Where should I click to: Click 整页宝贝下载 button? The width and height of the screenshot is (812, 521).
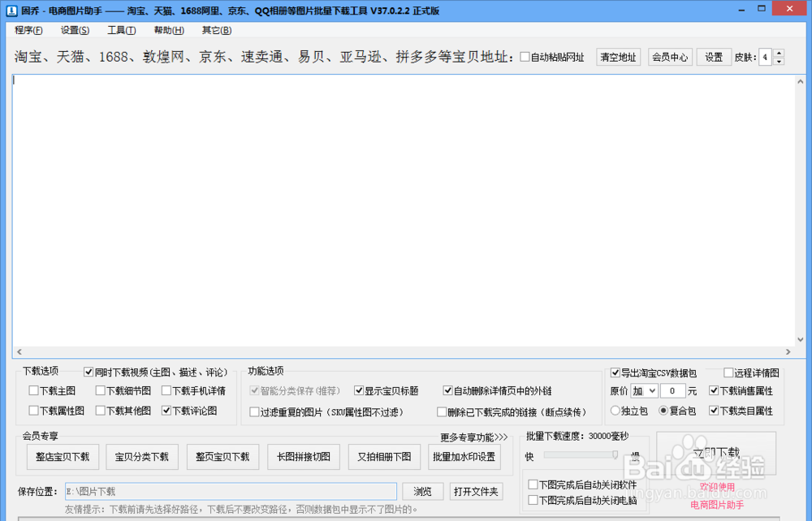222,457
